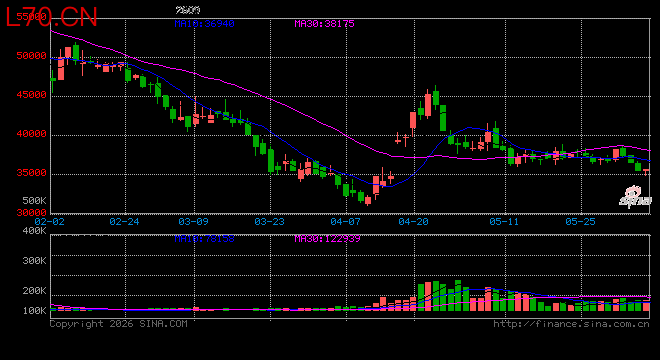This screenshot has width=660, height=360.
Task: Click the 50000 price axis label
Action: [x=32, y=56]
